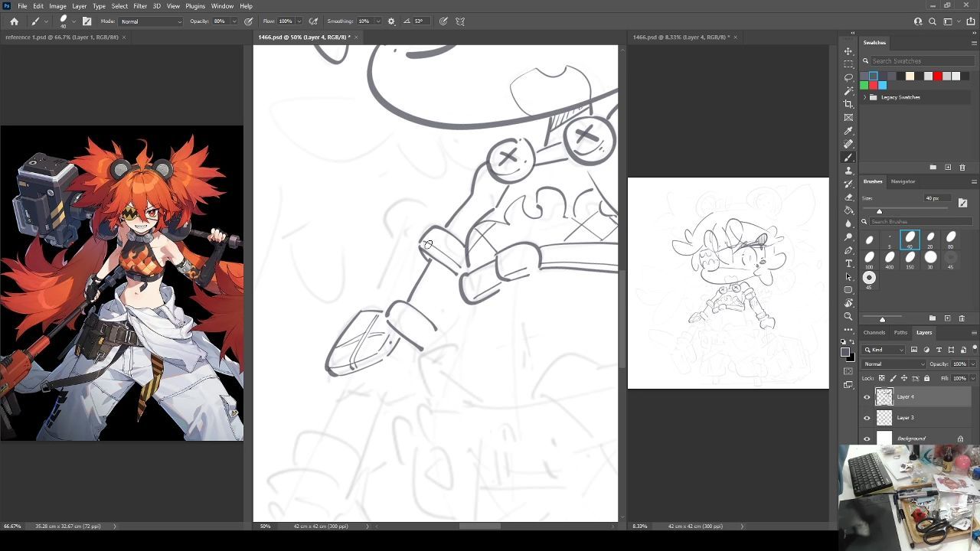The height and width of the screenshot is (551, 980).
Task: Open the brush Opacity dropdown arrow
Action: (x=233, y=21)
